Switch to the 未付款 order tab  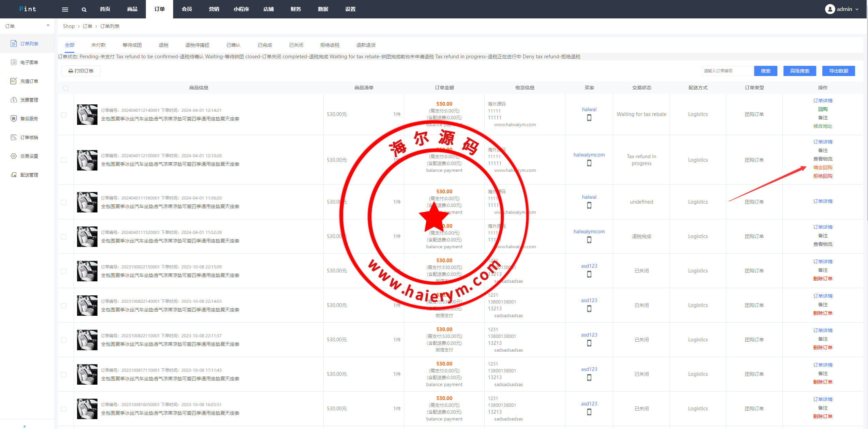tap(98, 45)
